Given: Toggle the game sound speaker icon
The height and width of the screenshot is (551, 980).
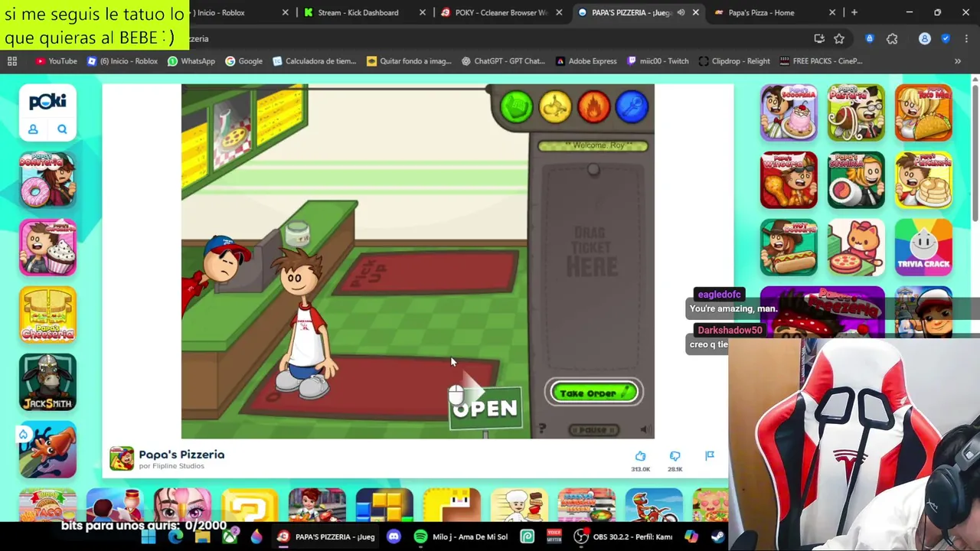Looking at the screenshot, I should point(645,430).
